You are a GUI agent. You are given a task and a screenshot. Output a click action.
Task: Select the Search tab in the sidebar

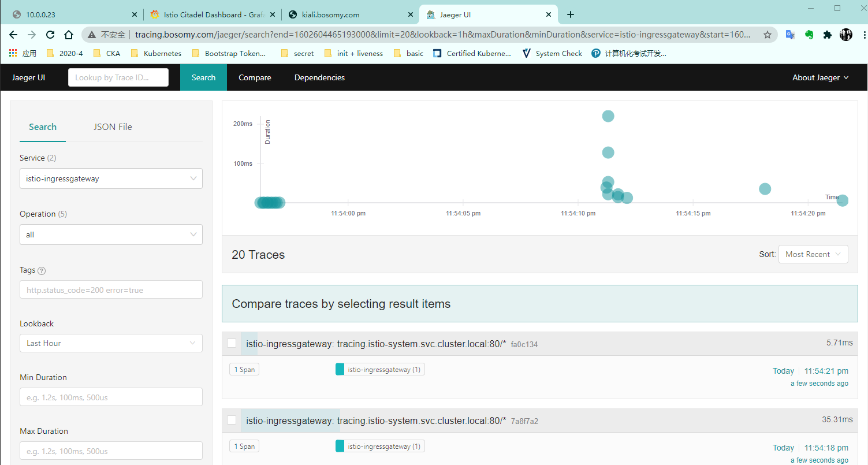43,127
